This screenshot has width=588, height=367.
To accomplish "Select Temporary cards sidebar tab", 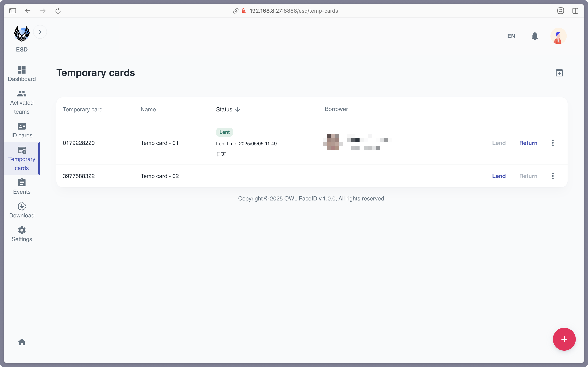I will 22,159.
